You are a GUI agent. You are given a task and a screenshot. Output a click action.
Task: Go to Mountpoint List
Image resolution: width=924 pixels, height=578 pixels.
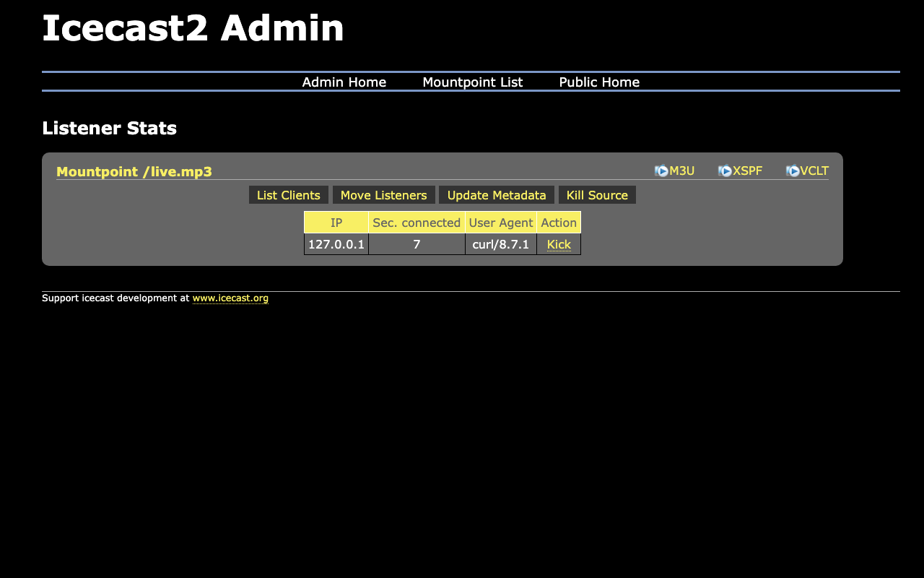point(473,82)
